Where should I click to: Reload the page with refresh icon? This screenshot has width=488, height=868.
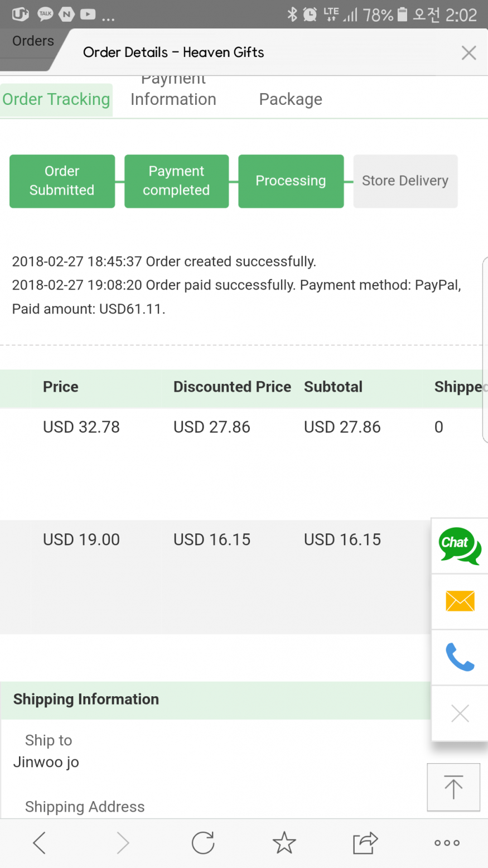(x=203, y=843)
